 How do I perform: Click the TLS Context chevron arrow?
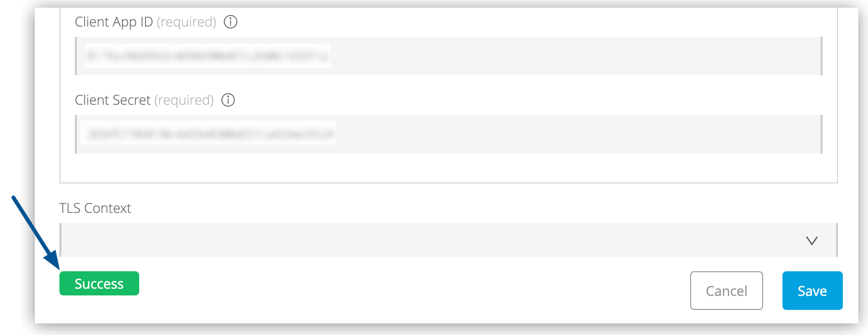coord(812,240)
